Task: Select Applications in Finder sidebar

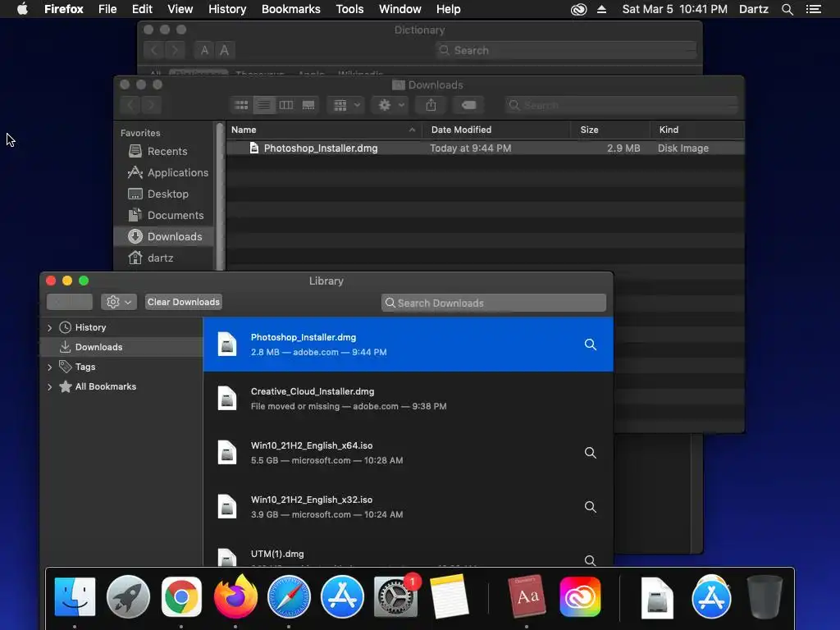Action: click(x=164, y=173)
